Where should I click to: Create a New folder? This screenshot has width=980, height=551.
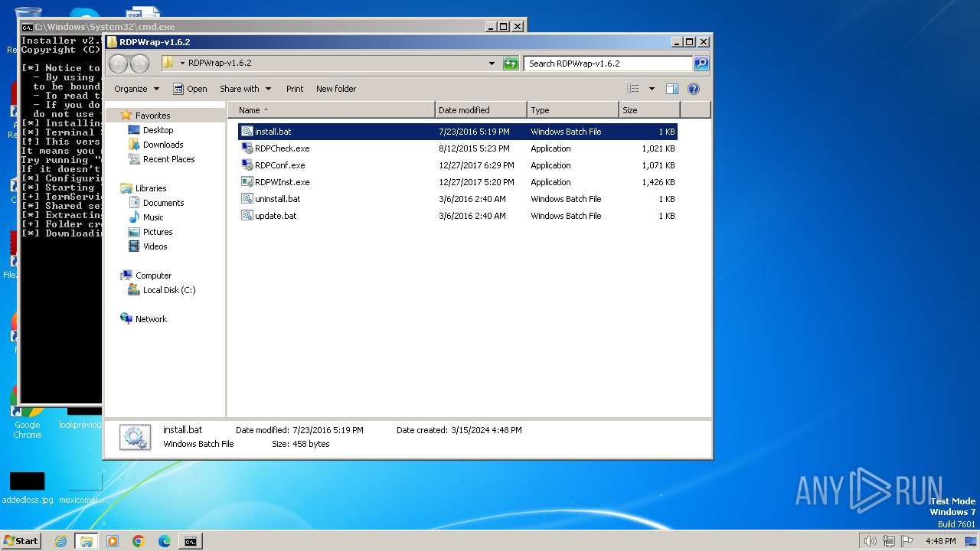[x=336, y=89]
